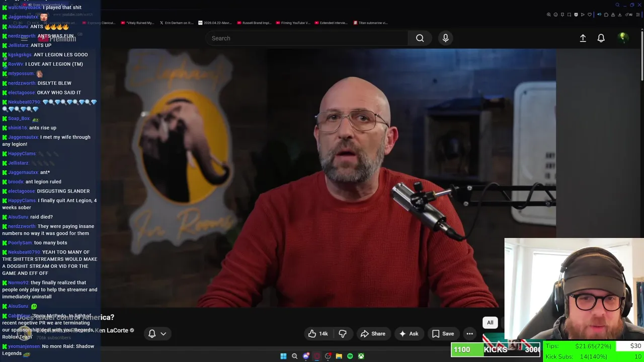The image size is (644, 362).
Task: Mute tab using the speaker icon
Action: (x=599, y=15)
